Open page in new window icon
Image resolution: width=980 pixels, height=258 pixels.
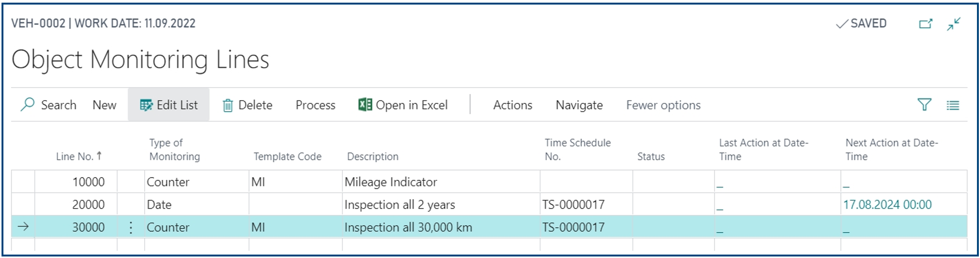pos(926,24)
